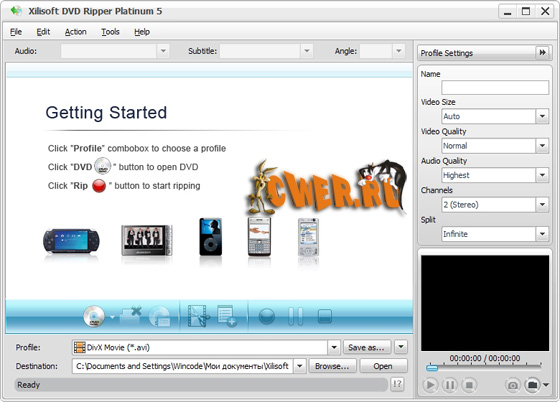Click the profile Name input field

495,87
